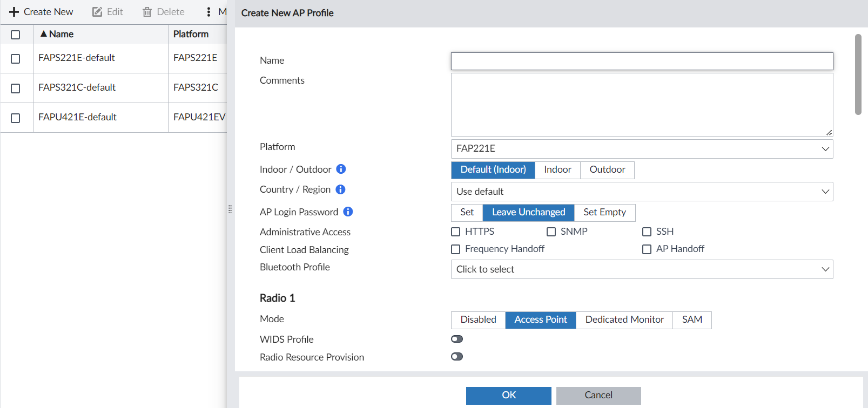868x408 pixels.
Task: Set Radio 1 mode to SAM
Action: click(692, 320)
